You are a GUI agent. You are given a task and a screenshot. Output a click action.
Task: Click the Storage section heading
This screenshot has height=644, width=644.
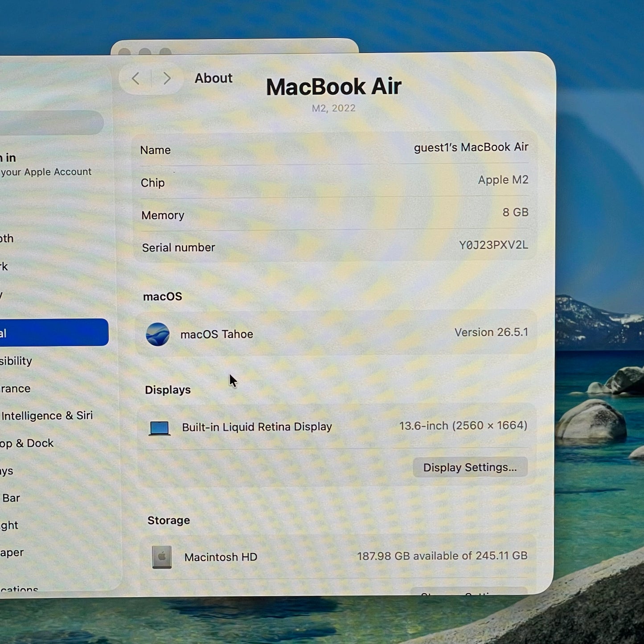coord(168,521)
